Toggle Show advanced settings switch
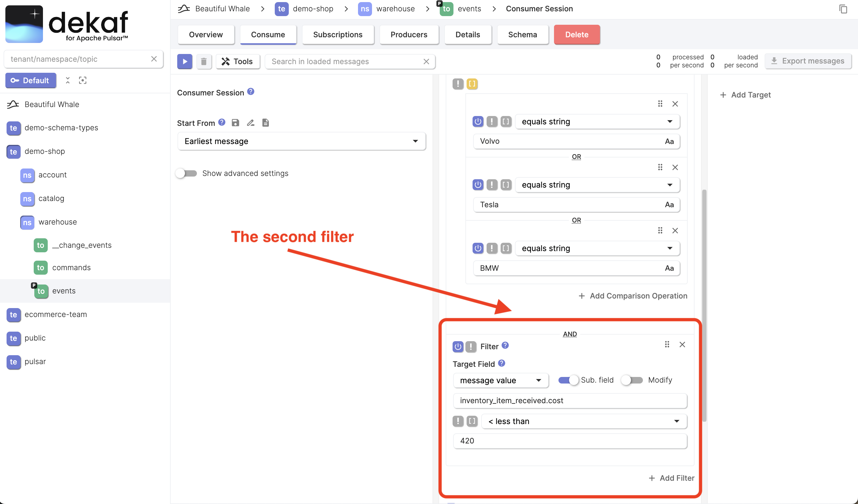The width and height of the screenshot is (858, 504). [186, 173]
